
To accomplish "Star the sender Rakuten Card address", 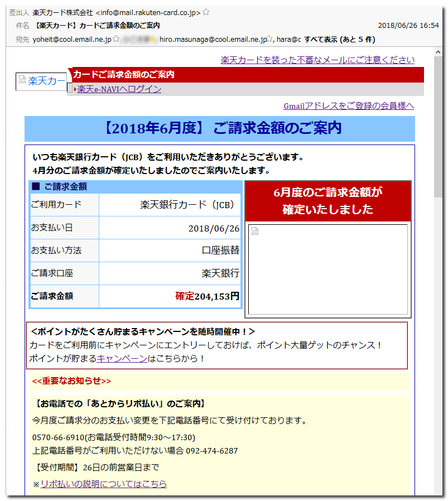I will tap(206, 12).
